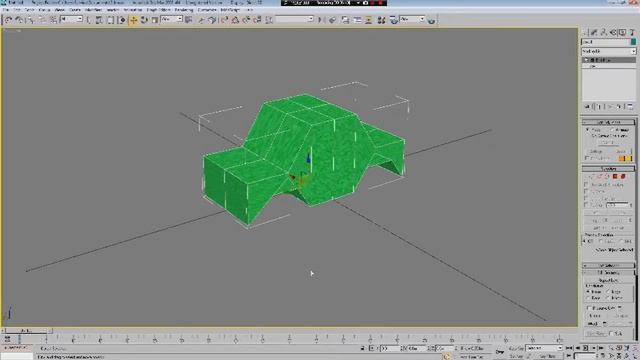The width and height of the screenshot is (640, 360).
Task: Open the Graph Editors menu
Action: (x=158, y=10)
